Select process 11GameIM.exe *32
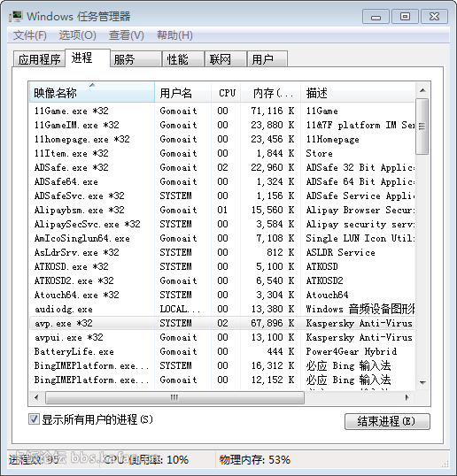 point(221,125)
